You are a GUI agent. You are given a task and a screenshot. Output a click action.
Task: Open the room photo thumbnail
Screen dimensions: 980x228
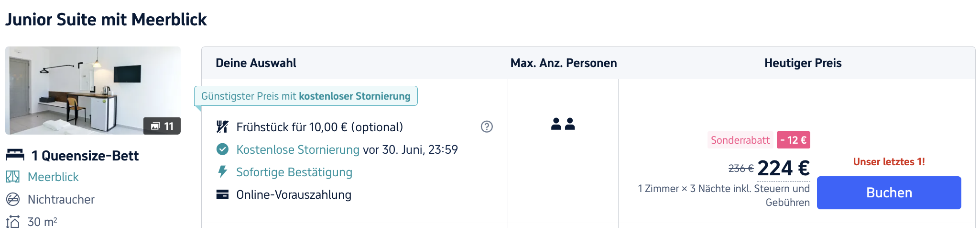(93, 91)
